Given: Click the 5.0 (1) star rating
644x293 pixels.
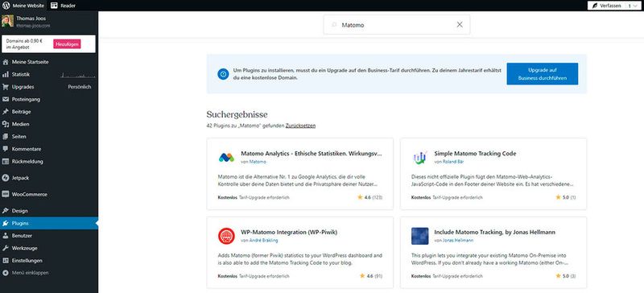Looking at the screenshot, I should click(566, 197).
